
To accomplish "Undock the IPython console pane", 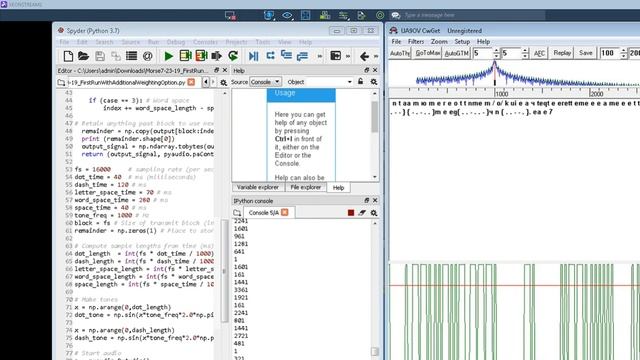I will (366, 200).
